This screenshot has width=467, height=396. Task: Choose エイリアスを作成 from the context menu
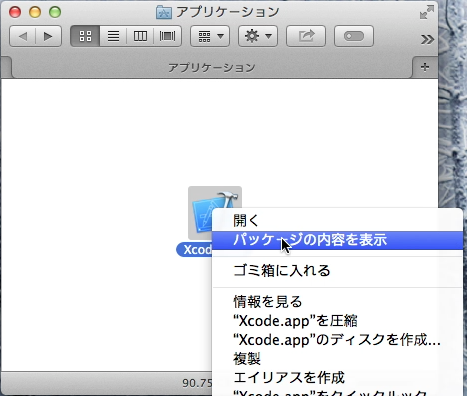(337, 378)
